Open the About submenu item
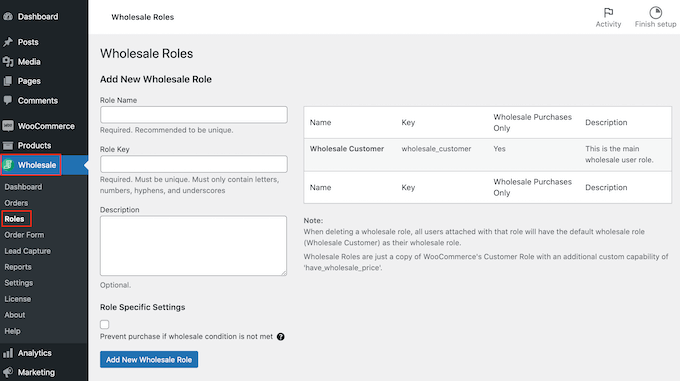The width and height of the screenshot is (680, 381). (15, 315)
